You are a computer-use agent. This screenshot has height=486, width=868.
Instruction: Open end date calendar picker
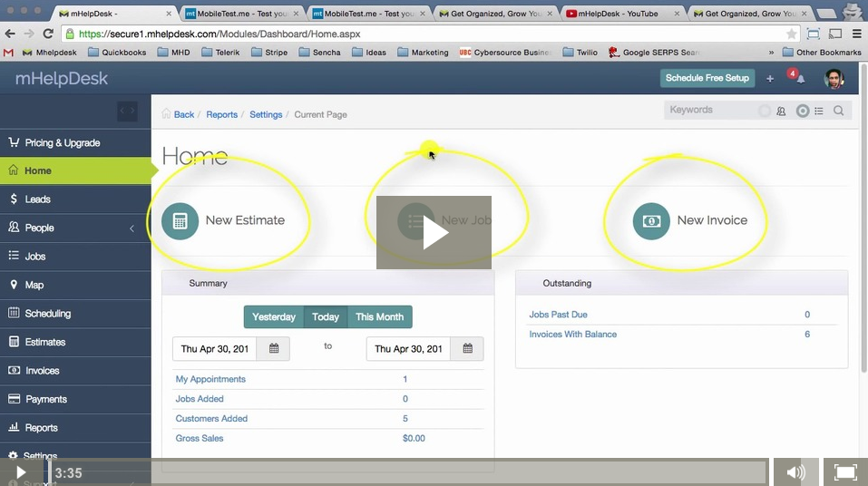coord(467,349)
